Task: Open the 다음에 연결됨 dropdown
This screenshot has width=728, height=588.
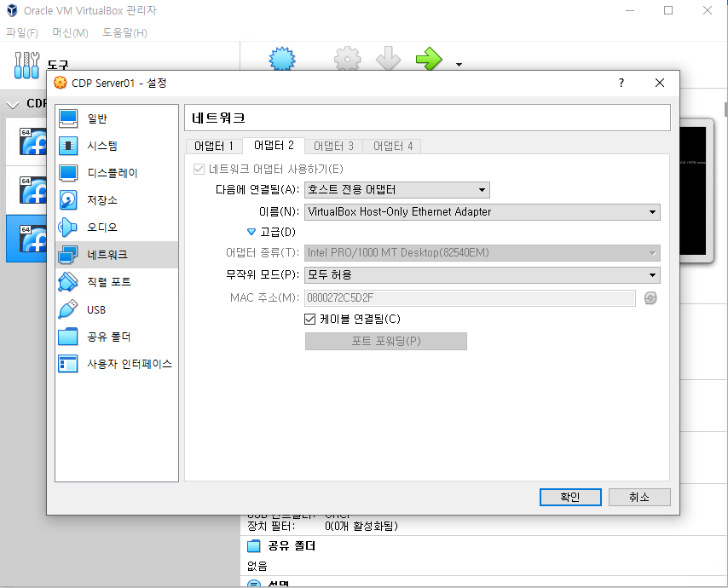Action: (397, 190)
